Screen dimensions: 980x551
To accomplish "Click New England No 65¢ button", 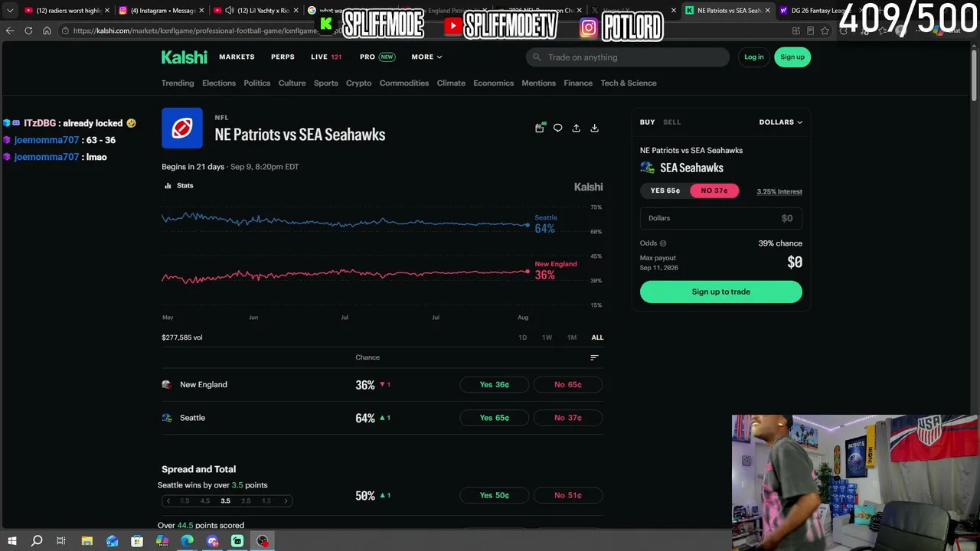I will tap(568, 384).
